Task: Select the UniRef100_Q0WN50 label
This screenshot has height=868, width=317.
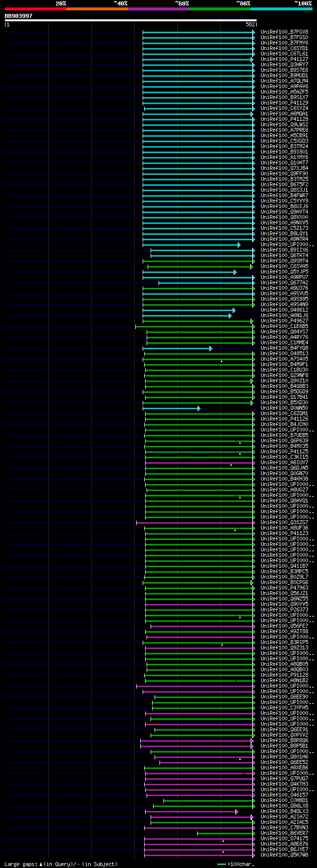Action: [284, 408]
